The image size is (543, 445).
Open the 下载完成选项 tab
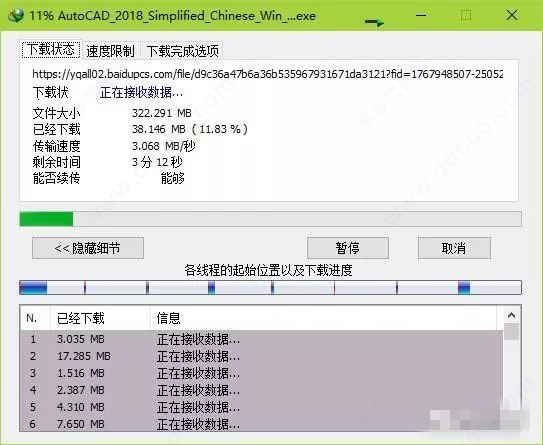pos(183,51)
